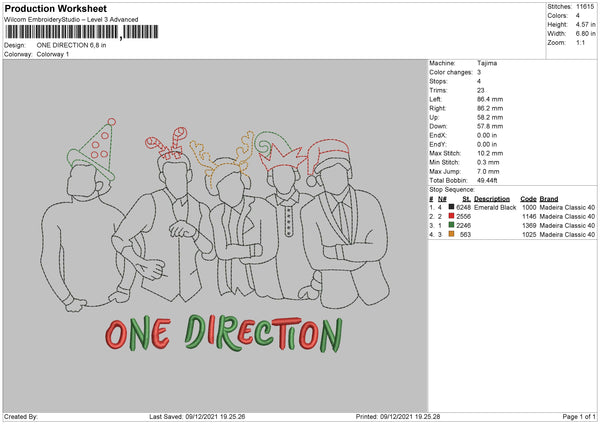Image resolution: width=600 pixels, height=424 pixels.
Task: Click the 'Created By:' footer label
Action: (21, 417)
